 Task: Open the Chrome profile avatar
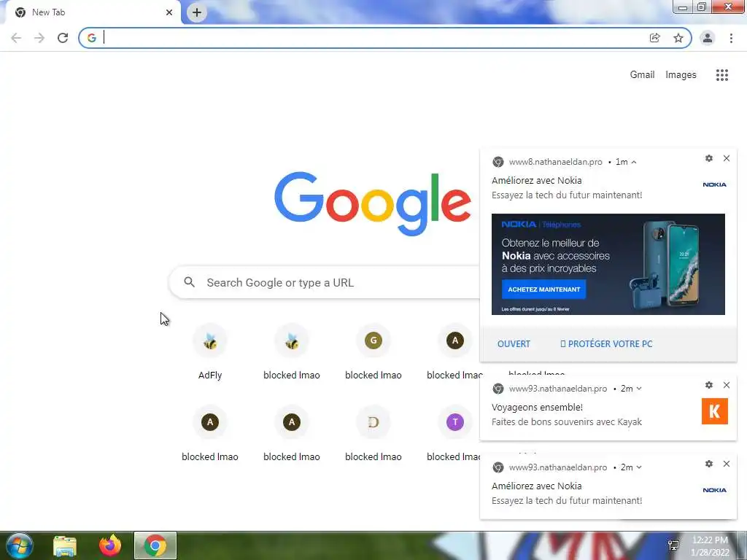(x=708, y=38)
